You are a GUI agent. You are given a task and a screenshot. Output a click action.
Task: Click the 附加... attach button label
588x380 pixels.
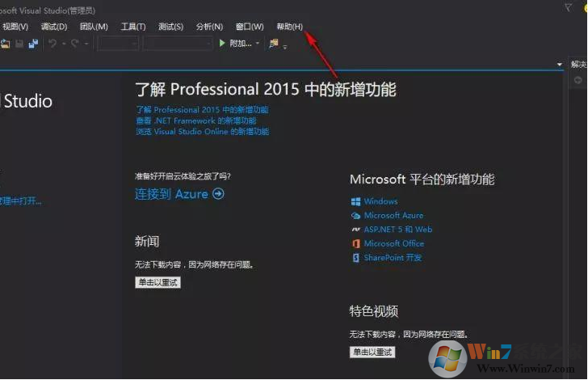pyautogui.click(x=241, y=44)
